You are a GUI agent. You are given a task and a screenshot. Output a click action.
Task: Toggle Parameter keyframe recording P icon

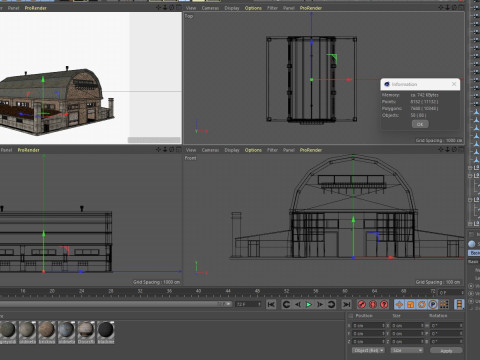point(433,304)
